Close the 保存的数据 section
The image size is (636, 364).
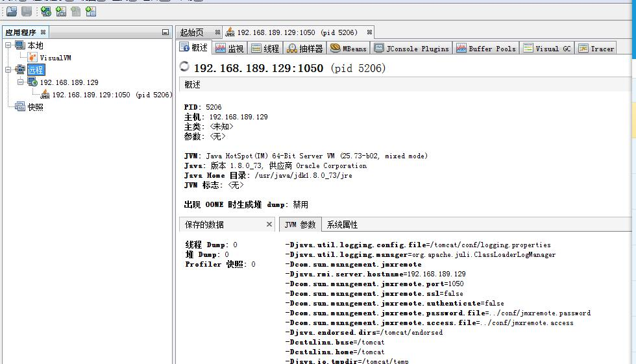point(269,224)
